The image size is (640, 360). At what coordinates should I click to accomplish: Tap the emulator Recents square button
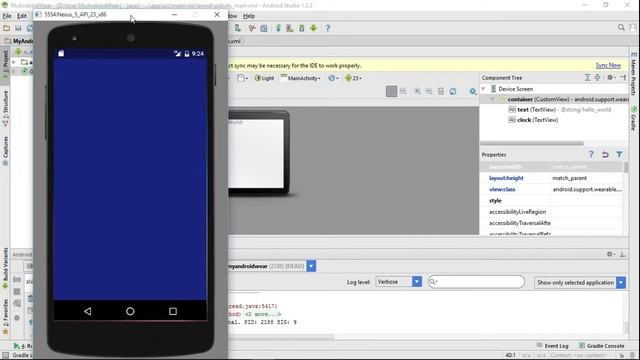pyautogui.click(x=173, y=311)
